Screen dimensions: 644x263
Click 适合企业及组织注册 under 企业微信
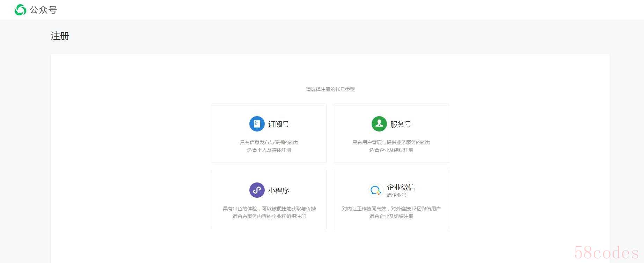pos(391,216)
